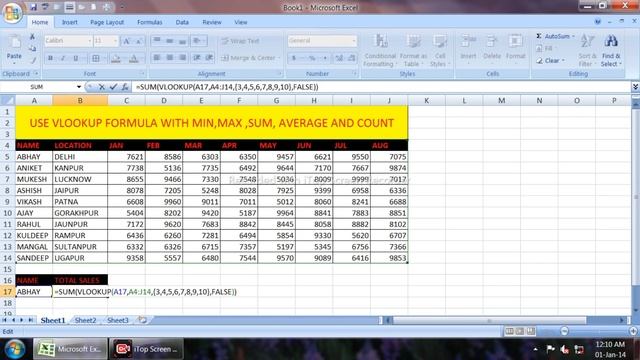Open the Name Box dropdown arrow

click(x=79, y=87)
